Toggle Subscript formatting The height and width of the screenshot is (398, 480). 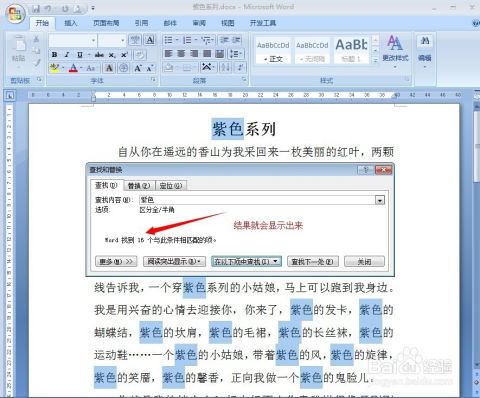point(112,55)
